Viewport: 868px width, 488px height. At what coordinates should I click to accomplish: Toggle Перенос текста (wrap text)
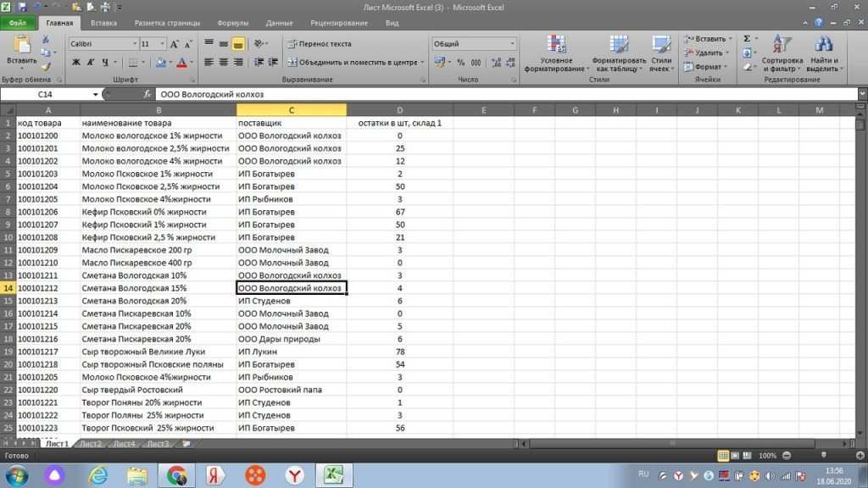[x=319, y=43]
